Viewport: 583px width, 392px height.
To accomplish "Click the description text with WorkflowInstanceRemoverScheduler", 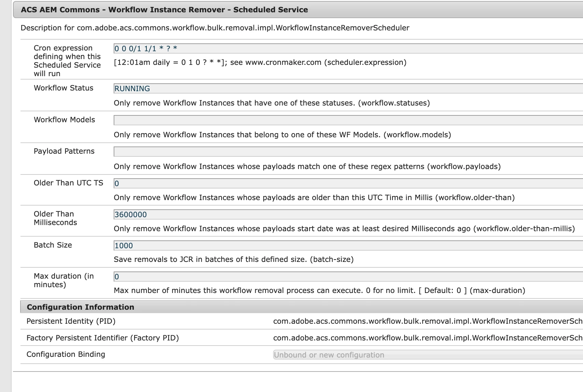I will click(x=215, y=28).
